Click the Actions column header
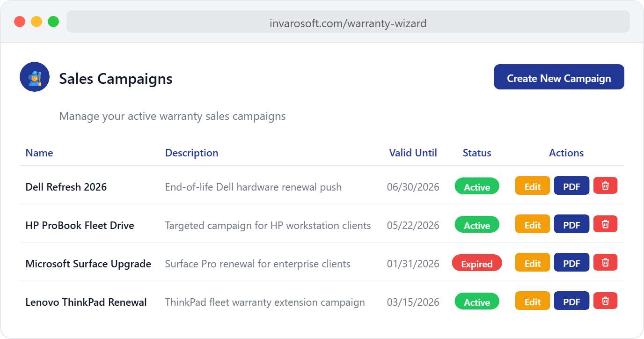The image size is (644, 339). pos(566,153)
